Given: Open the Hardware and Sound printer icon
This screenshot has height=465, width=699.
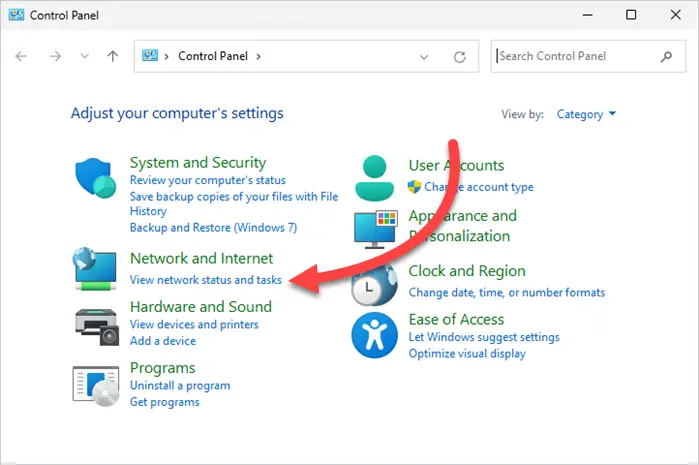Looking at the screenshot, I should point(97,327).
